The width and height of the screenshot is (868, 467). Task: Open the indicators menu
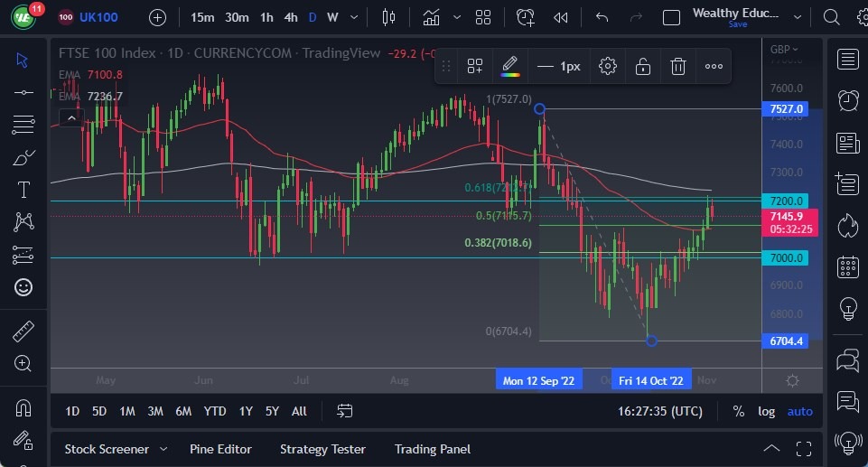click(431, 18)
